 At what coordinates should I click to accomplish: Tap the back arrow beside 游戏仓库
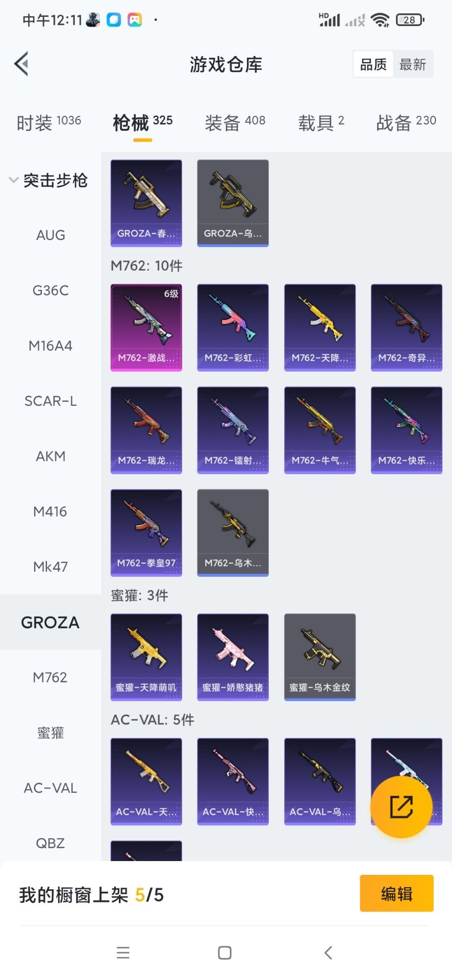21,64
